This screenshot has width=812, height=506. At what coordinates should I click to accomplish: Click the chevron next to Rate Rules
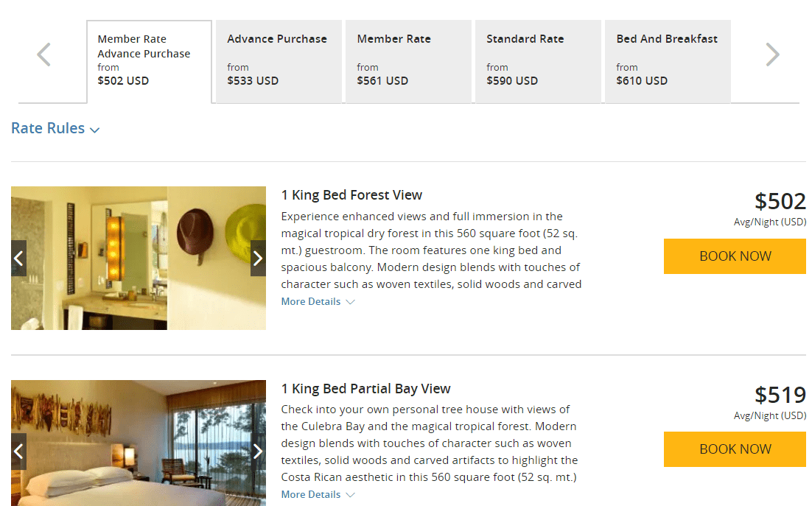94,129
